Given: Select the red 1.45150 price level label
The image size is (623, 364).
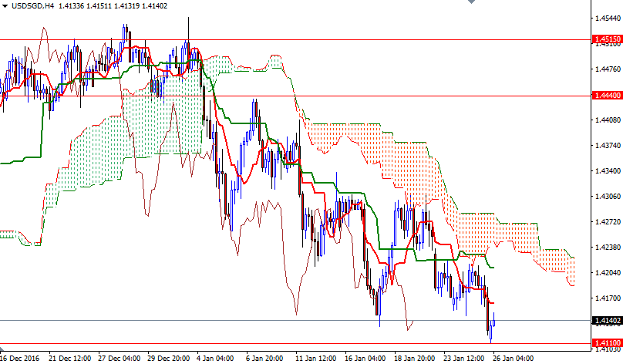Looking at the screenshot, I should [607, 39].
